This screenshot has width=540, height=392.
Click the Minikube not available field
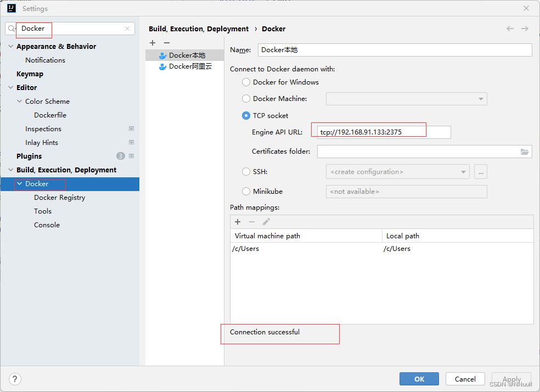click(407, 192)
